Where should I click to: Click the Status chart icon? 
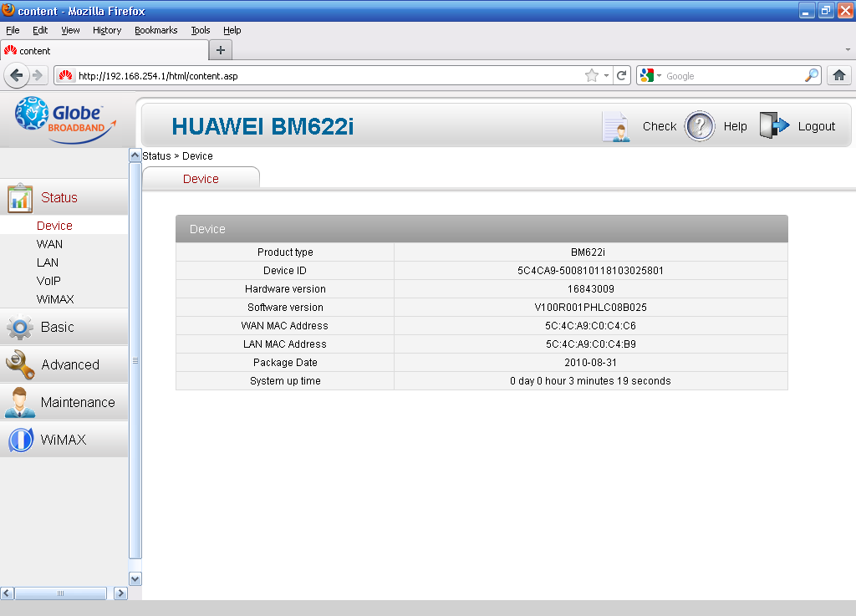coord(20,197)
